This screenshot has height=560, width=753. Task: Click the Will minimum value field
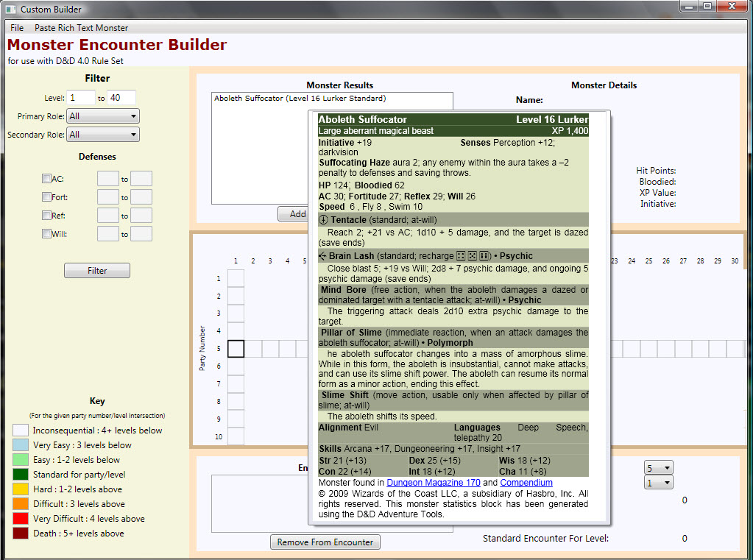pos(108,234)
